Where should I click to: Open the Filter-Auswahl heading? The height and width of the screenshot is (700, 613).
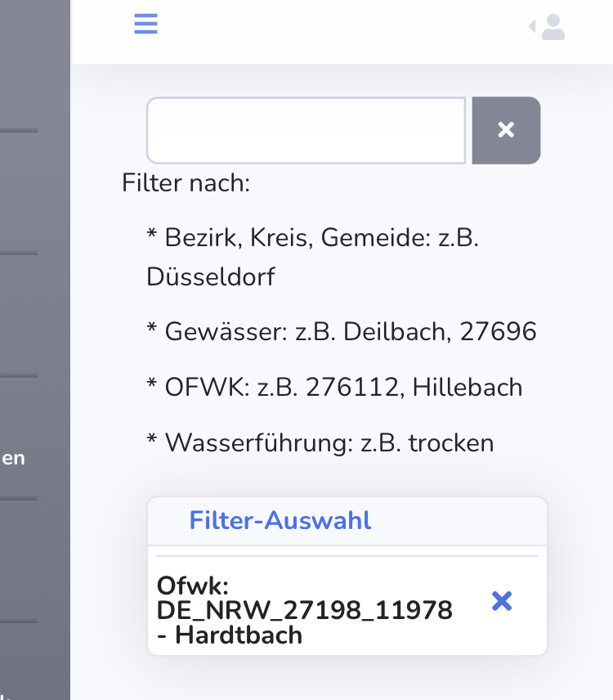280,520
